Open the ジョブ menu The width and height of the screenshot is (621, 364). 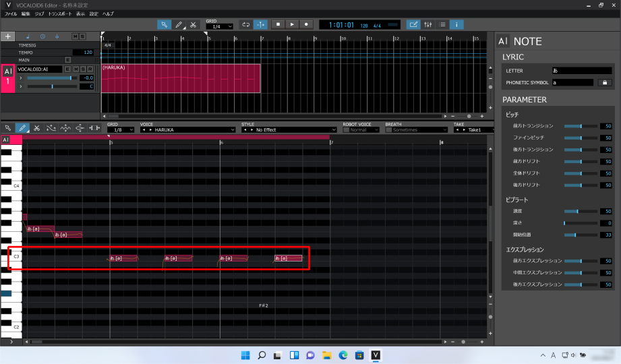coord(40,14)
